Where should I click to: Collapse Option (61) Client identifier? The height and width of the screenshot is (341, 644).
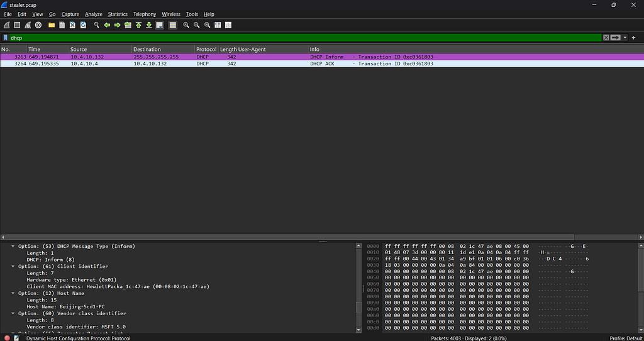pyautogui.click(x=13, y=266)
